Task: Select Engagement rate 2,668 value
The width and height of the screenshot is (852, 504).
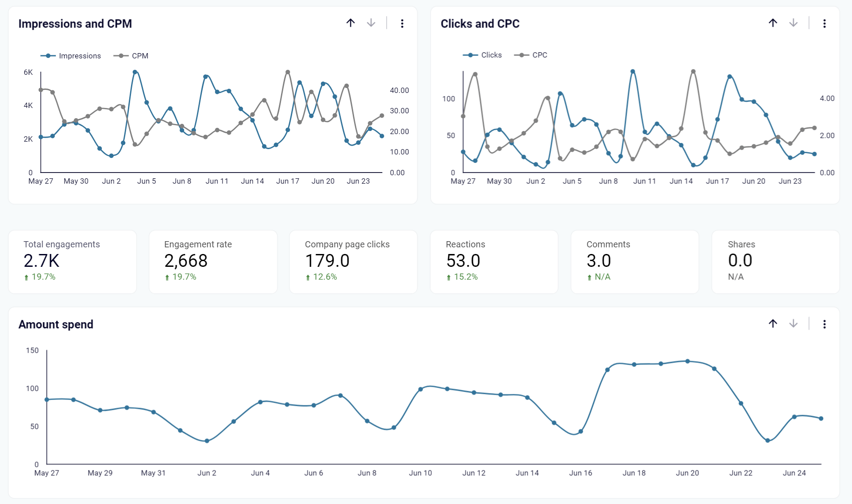Action: point(186,261)
